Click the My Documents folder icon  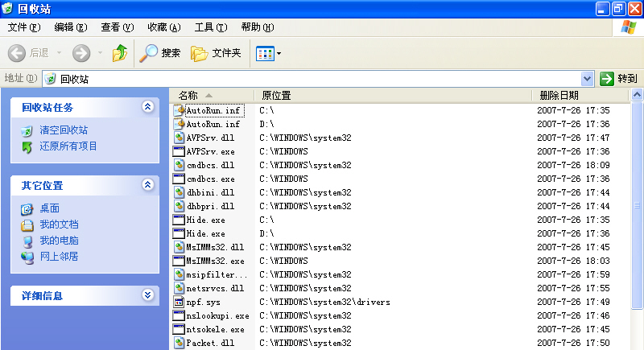pos(27,225)
